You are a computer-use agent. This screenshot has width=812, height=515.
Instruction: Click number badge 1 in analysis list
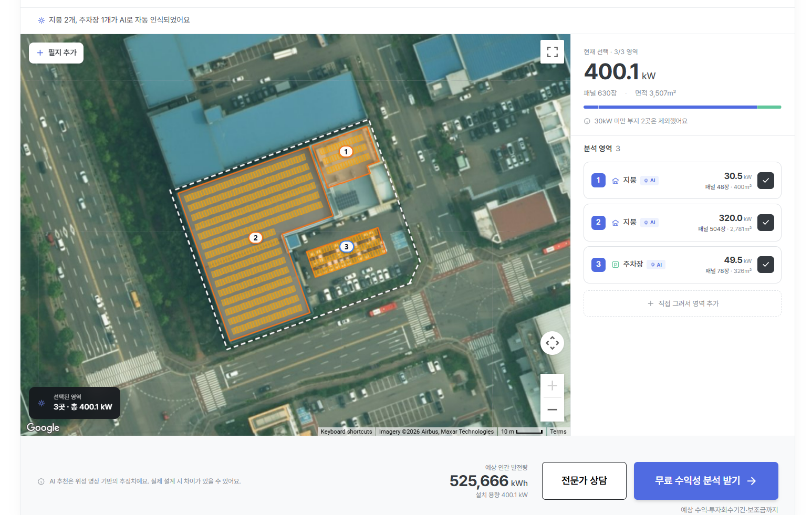[x=598, y=180]
